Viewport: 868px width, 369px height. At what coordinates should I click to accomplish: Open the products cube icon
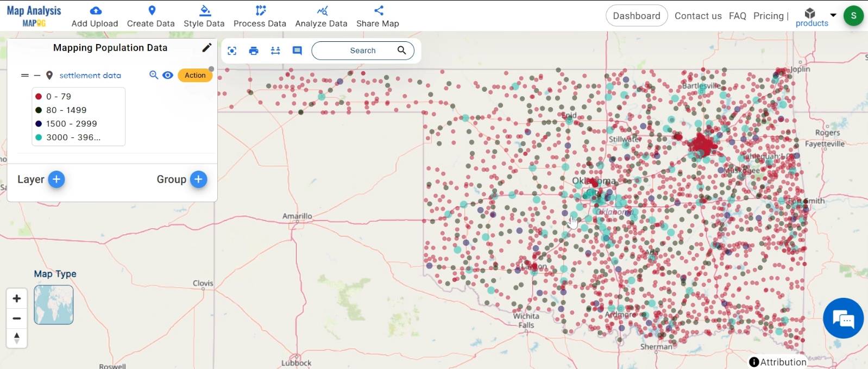pos(810,13)
